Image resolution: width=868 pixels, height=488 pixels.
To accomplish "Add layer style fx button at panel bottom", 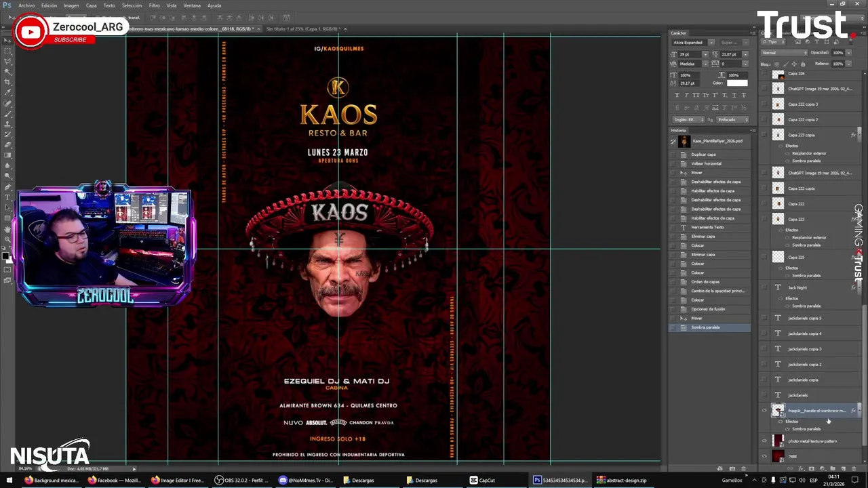I will [801, 469].
